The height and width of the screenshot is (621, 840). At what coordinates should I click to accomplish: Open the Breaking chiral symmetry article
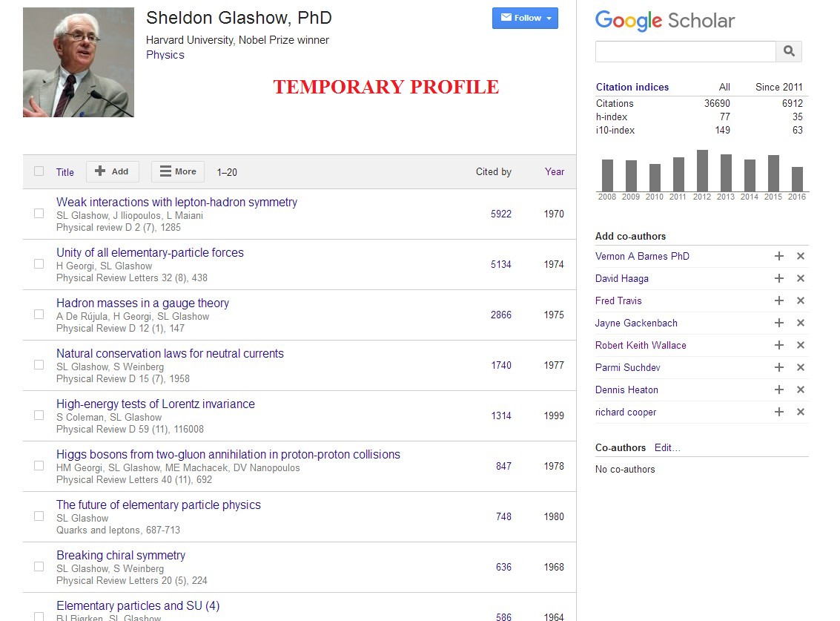[x=121, y=555]
